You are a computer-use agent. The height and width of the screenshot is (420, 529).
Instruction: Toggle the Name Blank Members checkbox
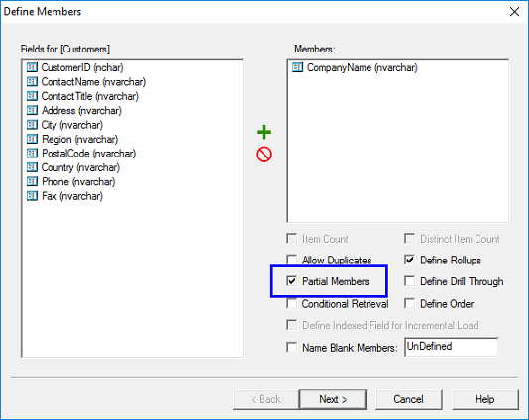tap(292, 347)
